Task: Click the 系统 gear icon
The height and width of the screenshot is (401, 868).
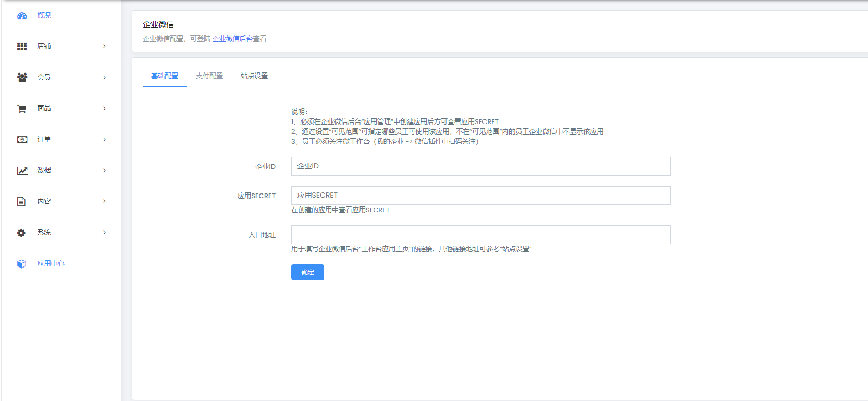Action: pyautogui.click(x=21, y=233)
